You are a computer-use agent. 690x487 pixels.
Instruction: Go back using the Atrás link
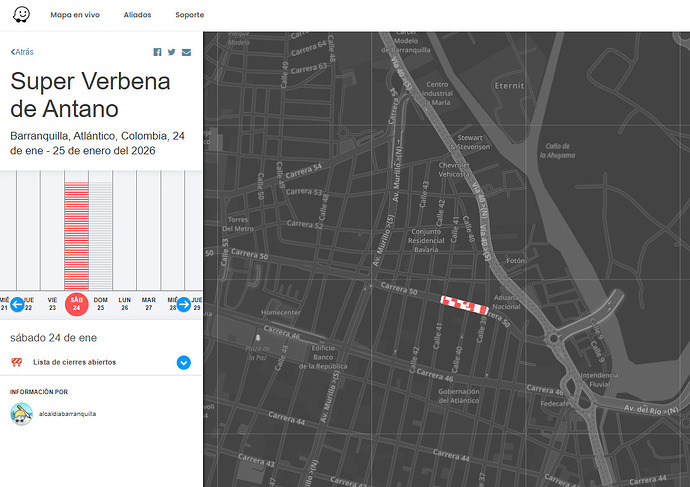point(22,51)
